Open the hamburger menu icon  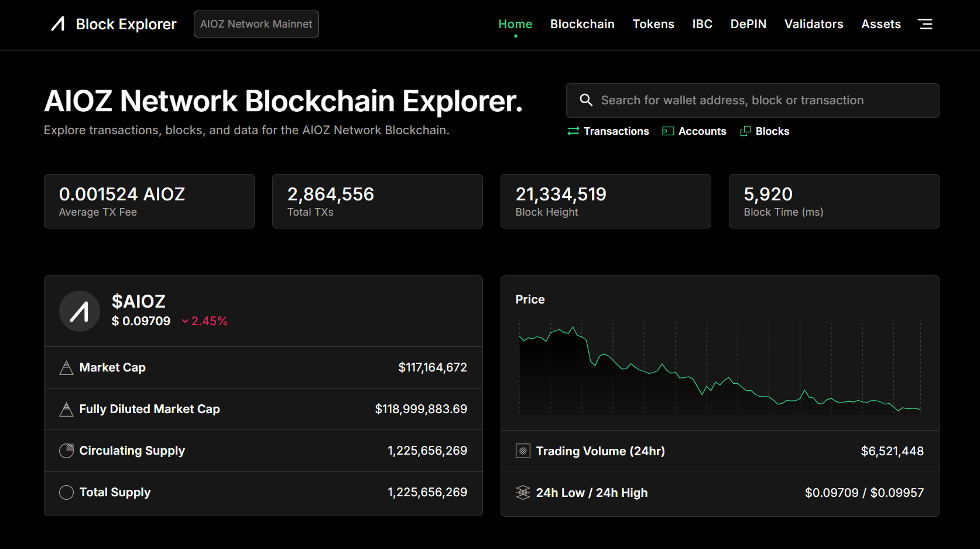[x=925, y=24]
